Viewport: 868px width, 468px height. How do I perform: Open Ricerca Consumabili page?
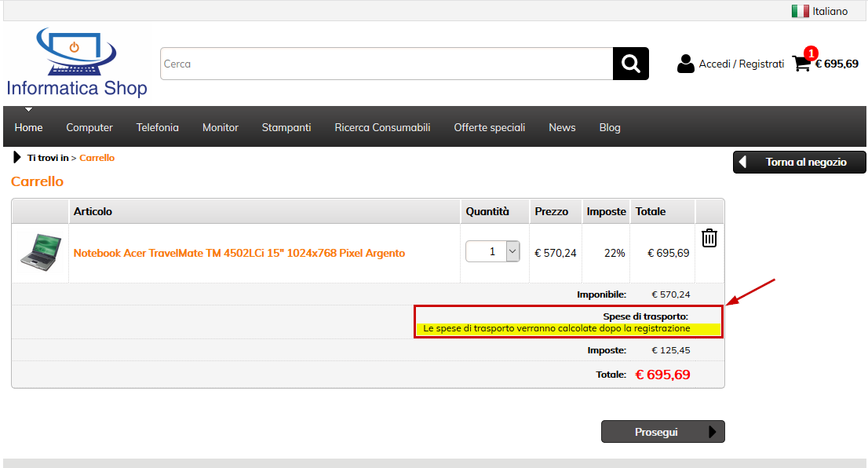coord(382,127)
